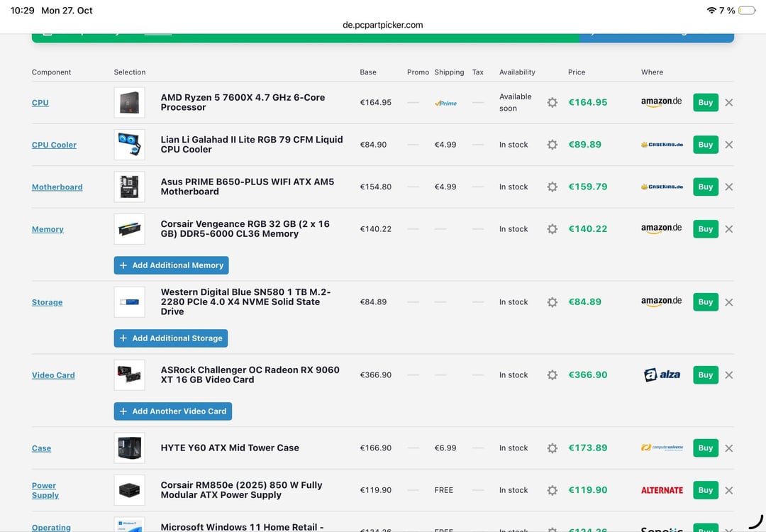The width and height of the screenshot is (766, 532).
Task: Click the Caseking logo in Motherboard row
Action: (661, 187)
